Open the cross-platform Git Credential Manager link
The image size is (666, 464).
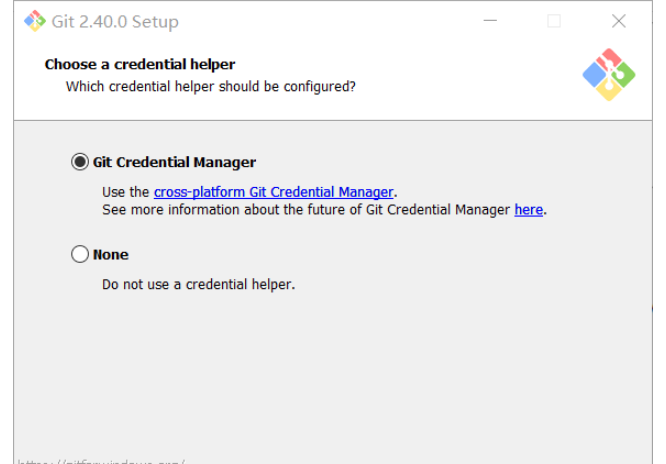click(273, 192)
